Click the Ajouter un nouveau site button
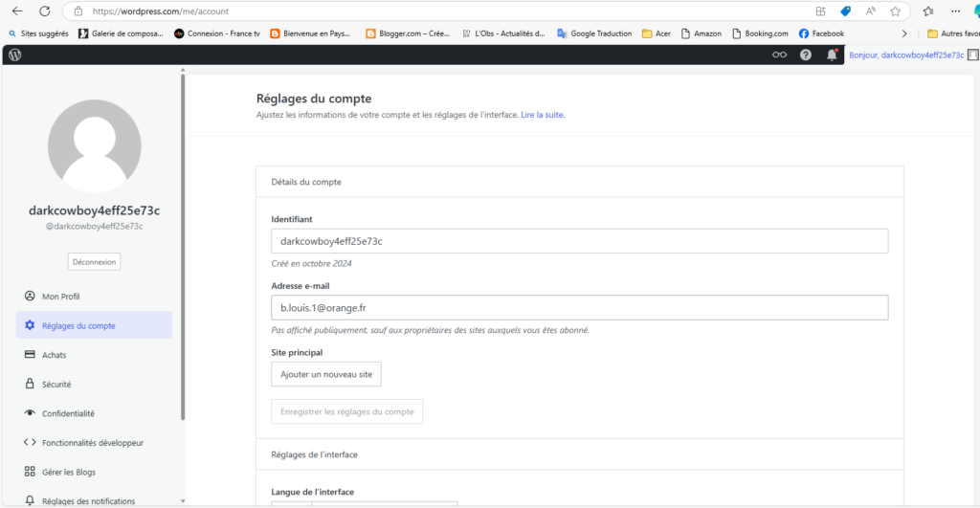 [x=326, y=374]
